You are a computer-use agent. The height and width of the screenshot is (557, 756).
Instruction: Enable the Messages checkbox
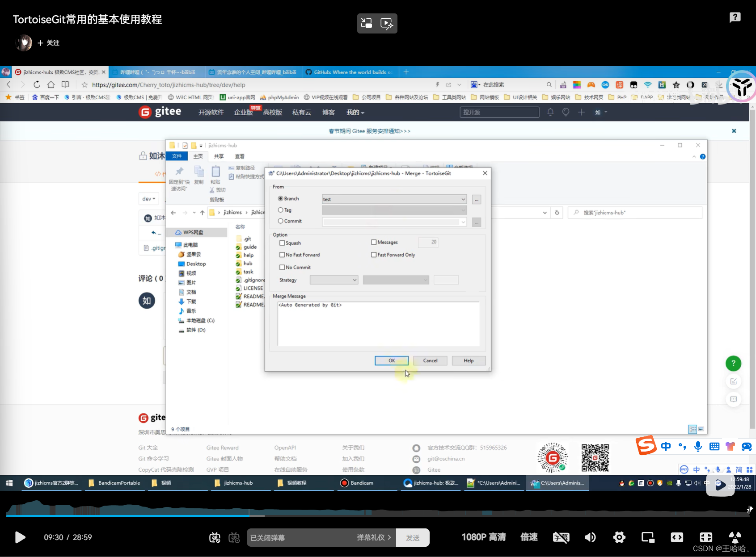[374, 242]
